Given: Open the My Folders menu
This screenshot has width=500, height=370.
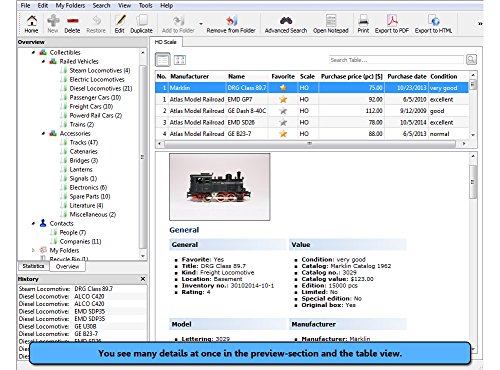Looking at the screenshot, I should [x=70, y=6].
